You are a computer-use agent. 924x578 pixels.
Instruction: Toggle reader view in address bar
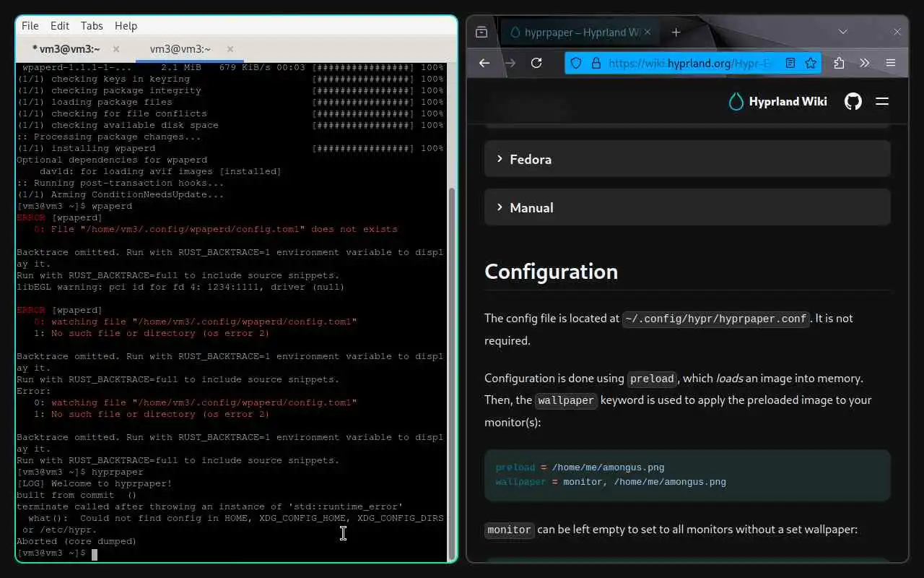coord(790,63)
